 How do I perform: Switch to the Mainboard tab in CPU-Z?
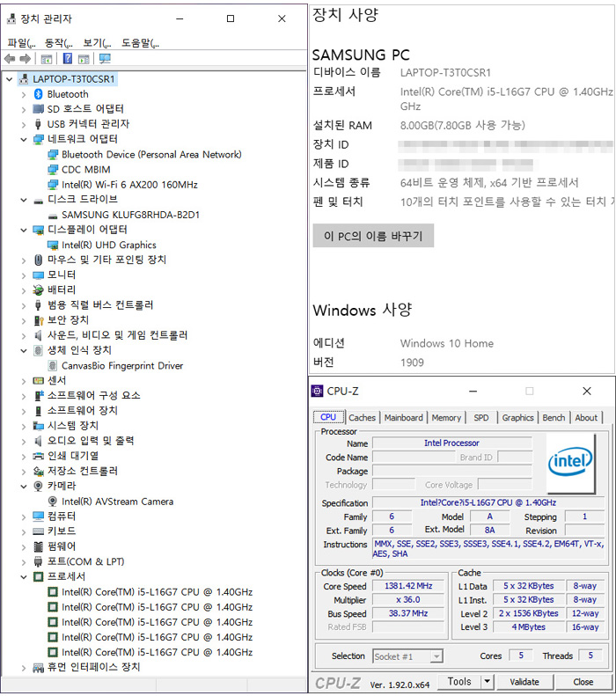click(403, 418)
